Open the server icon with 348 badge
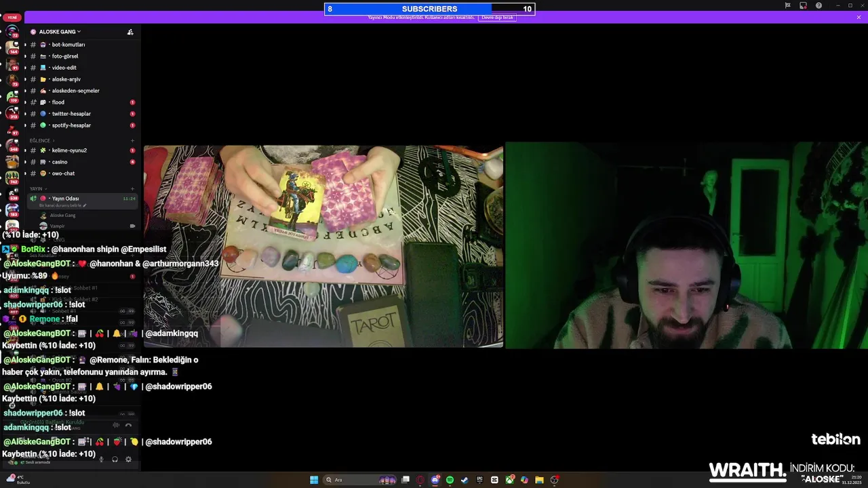 click(x=12, y=145)
